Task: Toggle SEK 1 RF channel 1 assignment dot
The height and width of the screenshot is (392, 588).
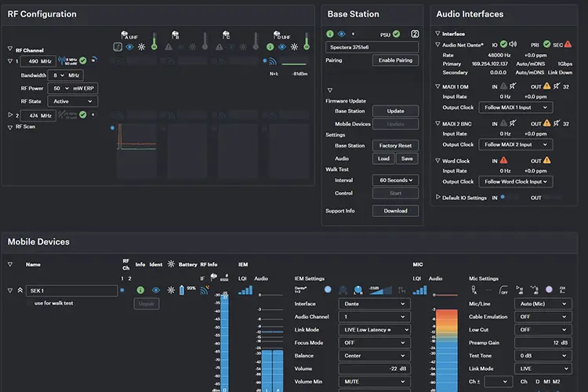Action: point(122,290)
